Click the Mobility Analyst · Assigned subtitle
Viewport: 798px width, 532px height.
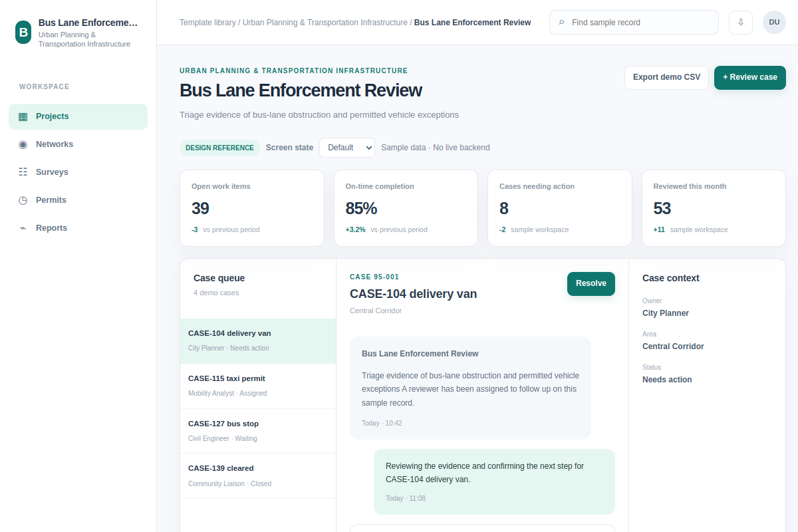coord(227,394)
